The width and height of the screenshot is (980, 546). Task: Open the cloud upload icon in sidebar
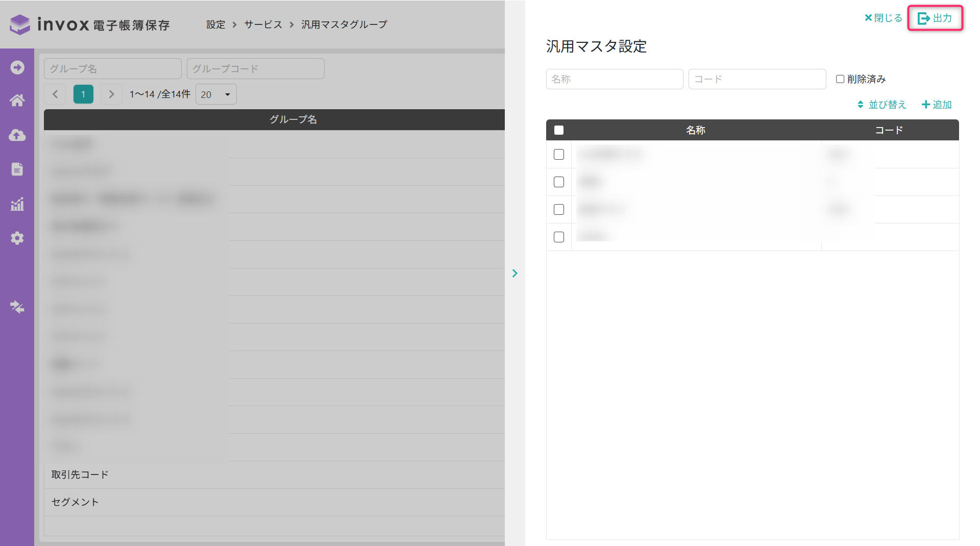pos(17,135)
